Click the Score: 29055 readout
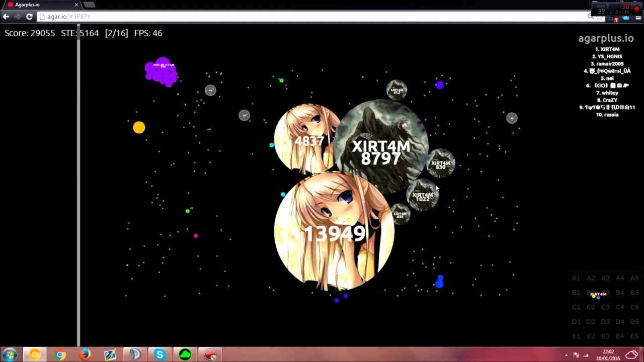The width and height of the screenshot is (644, 362). (30, 33)
